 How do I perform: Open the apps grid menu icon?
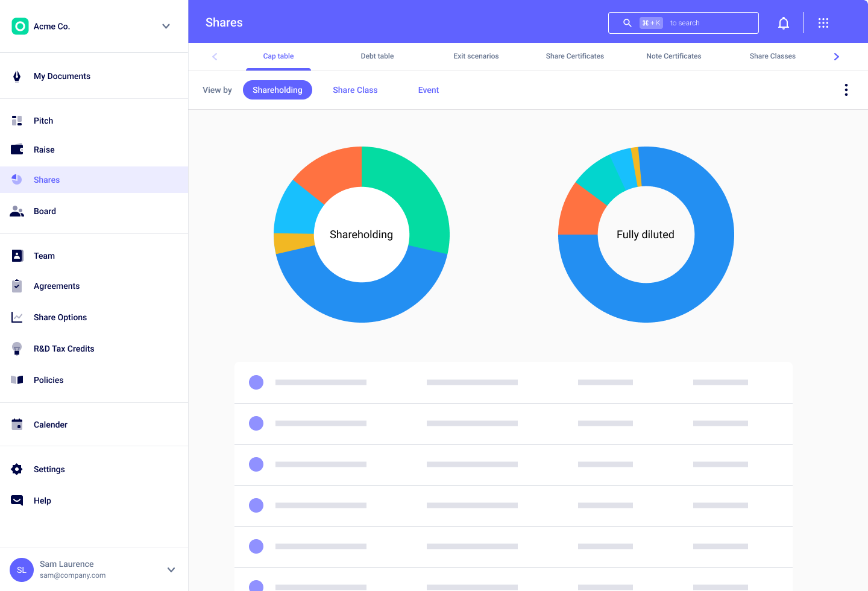tap(823, 23)
